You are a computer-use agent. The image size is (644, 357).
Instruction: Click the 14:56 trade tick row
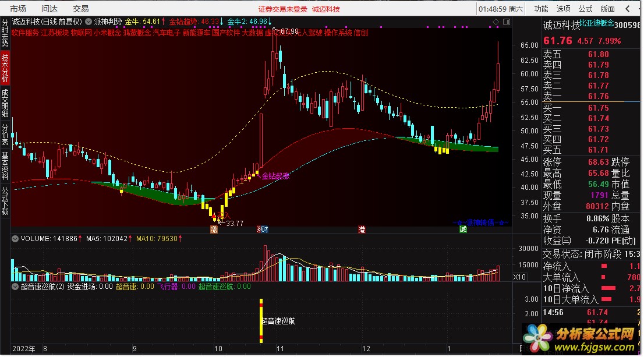[592, 312]
